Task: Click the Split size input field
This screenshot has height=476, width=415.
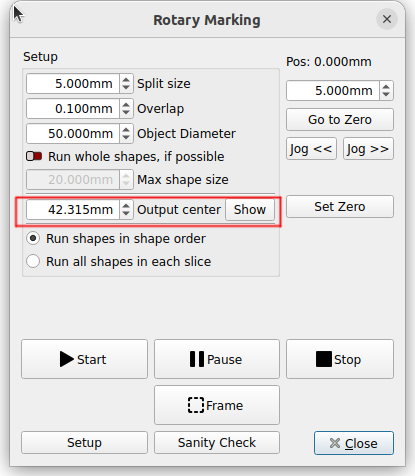Action: (x=73, y=84)
